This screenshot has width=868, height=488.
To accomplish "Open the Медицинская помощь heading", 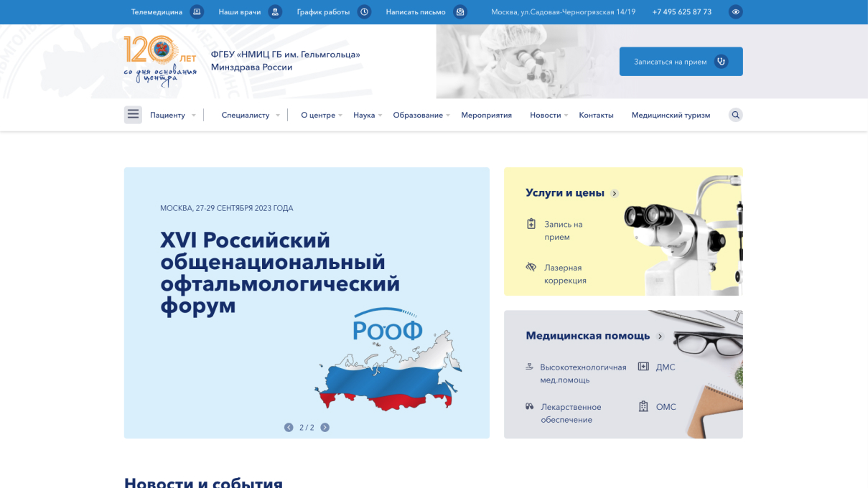I will (x=588, y=336).
